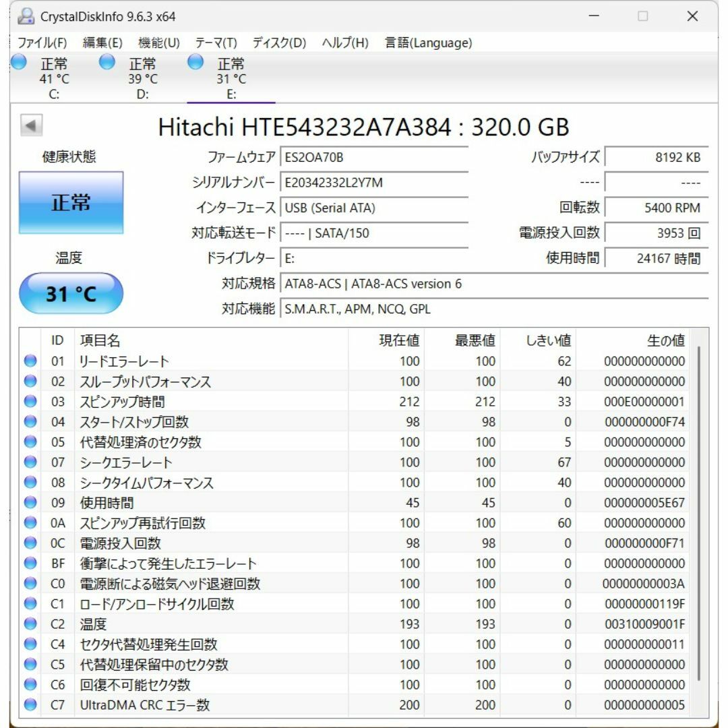Click status orb of attribute C2 温度
The image size is (728, 728).
pos(30,624)
